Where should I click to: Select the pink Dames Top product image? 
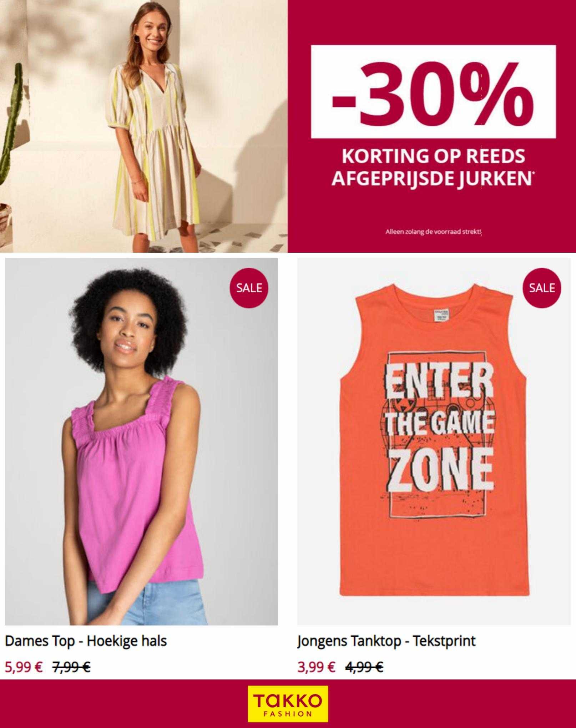[x=141, y=442]
